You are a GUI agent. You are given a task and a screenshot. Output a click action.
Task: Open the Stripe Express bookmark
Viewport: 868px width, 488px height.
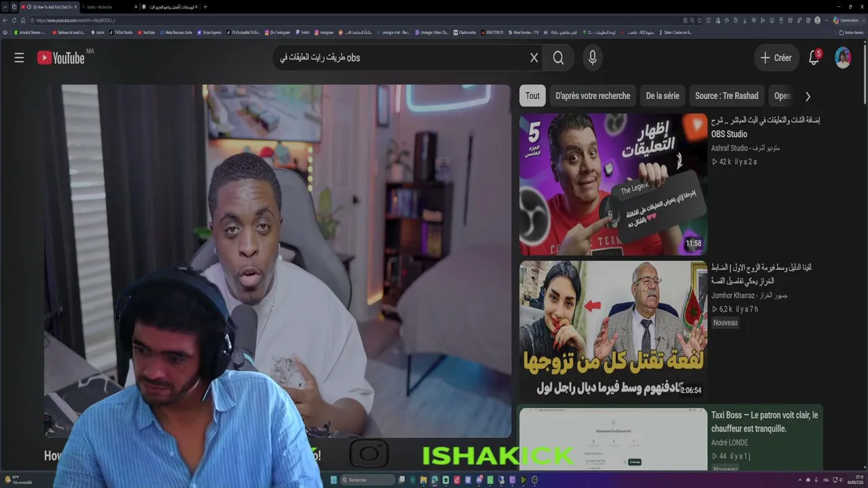[210, 33]
